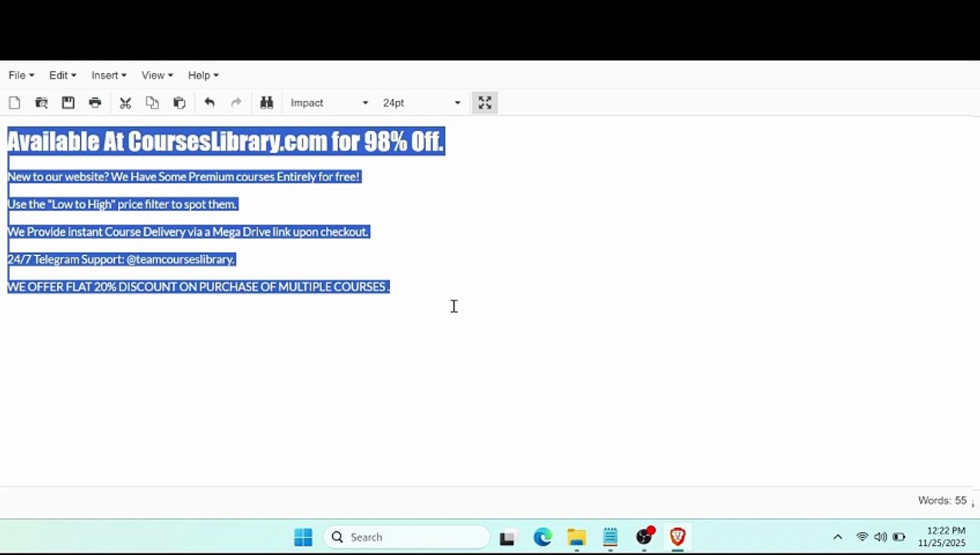The height and width of the screenshot is (555, 980).
Task: Open the Insert menu
Action: pos(109,75)
